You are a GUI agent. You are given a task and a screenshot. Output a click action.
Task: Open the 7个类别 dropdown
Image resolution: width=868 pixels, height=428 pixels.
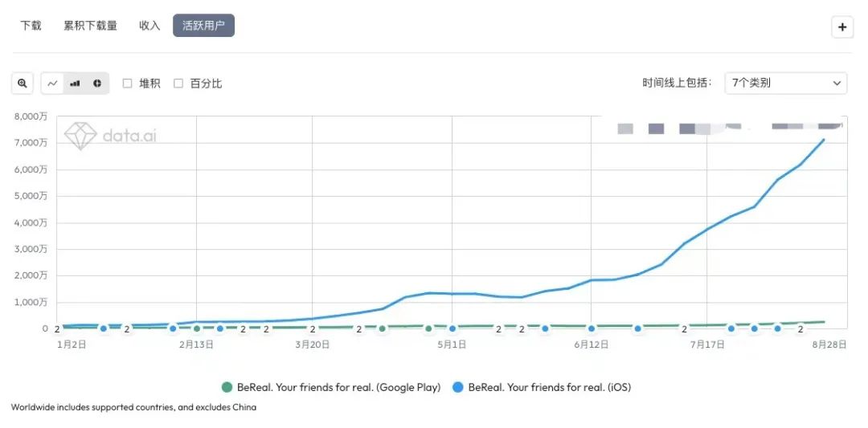pos(785,83)
